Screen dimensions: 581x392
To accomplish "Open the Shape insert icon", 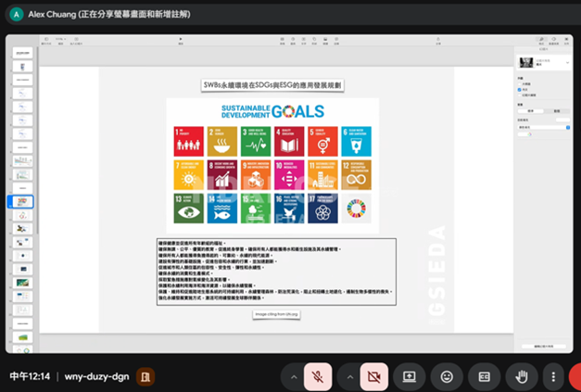I will [x=314, y=41].
